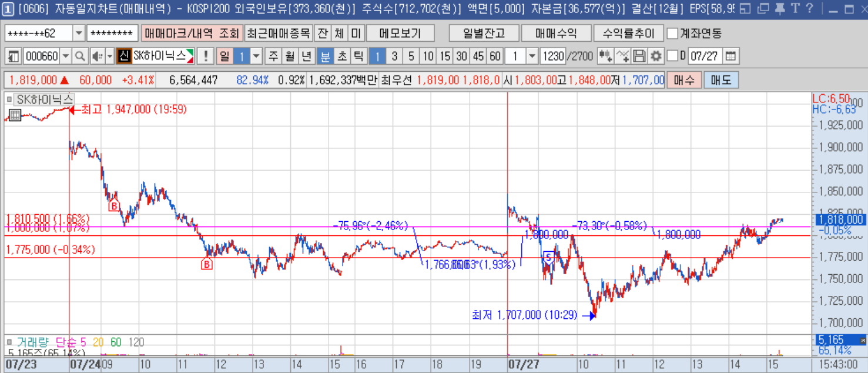Click the 07/27 date field
The width and height of the screenshot is (868, 373).
tap(705, 56)
